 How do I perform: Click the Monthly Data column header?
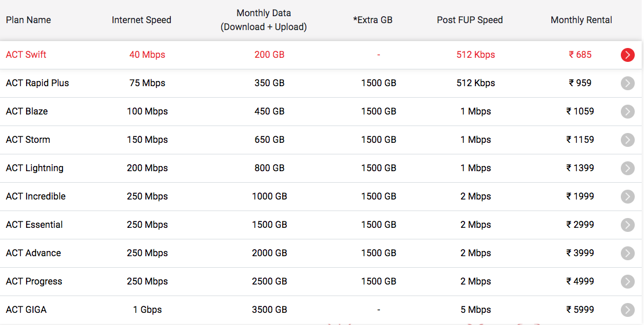pyautogui.click(x=264, y=20)
